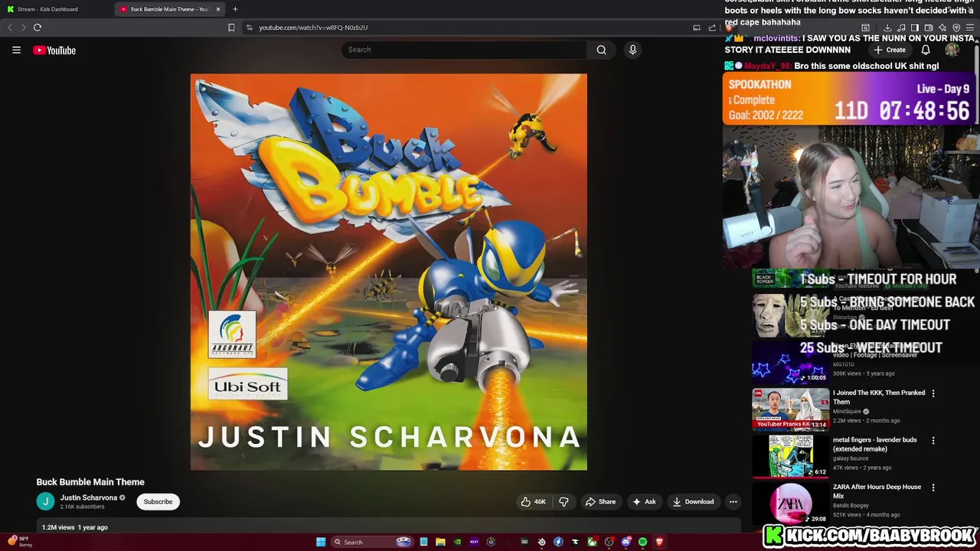The height and width of the screenshot is (551, 980).
Task: Open Spotify from taskbar
Action: coord(642,542)
